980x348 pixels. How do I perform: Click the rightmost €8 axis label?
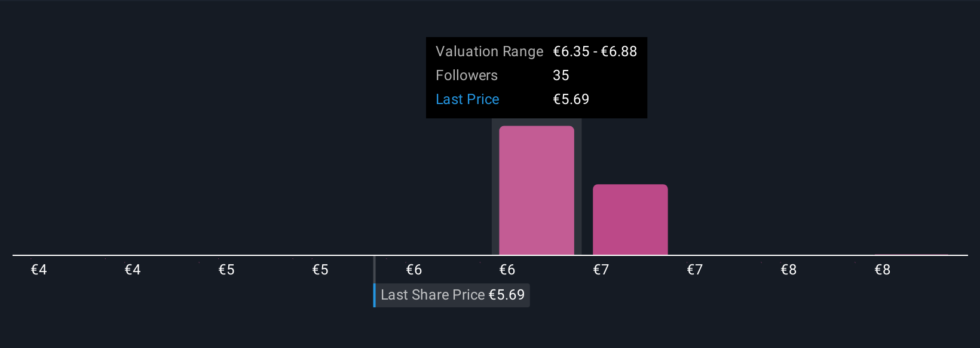(883, 270)
